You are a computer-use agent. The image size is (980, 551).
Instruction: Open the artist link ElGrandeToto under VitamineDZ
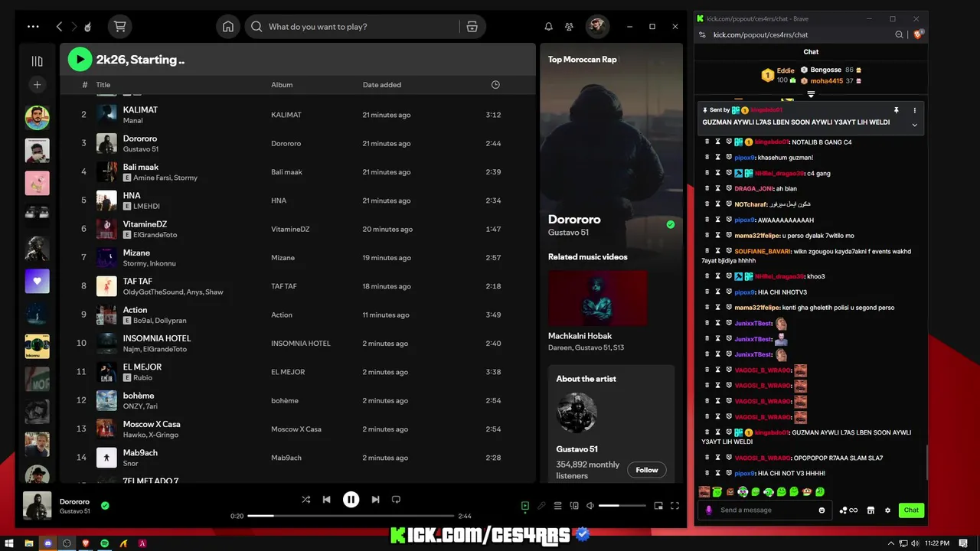(x=155, y=235)
